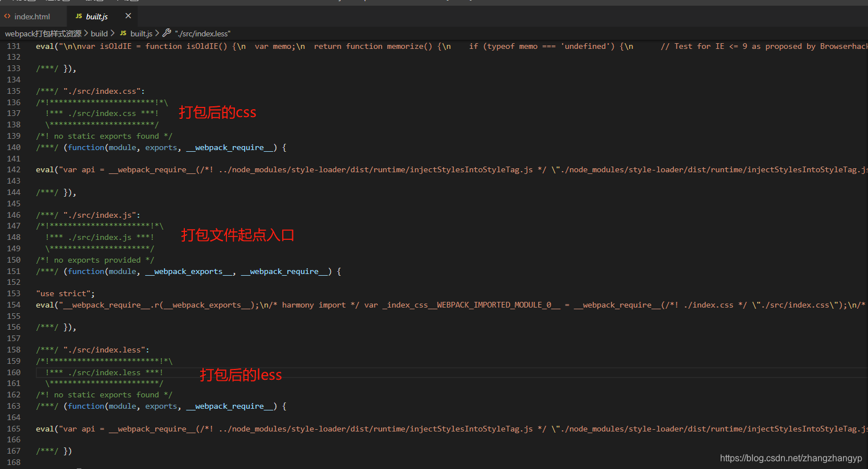Click the JS icon on built.js tab
The height and width of the screenshot is (469, 868).
[x=79, y=16]
